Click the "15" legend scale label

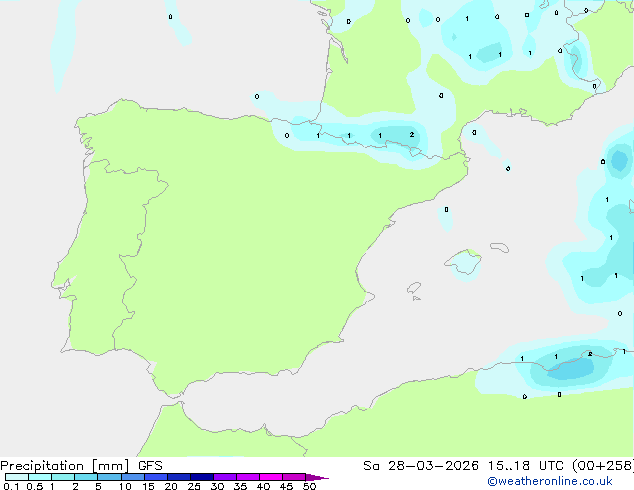[148, 486]
